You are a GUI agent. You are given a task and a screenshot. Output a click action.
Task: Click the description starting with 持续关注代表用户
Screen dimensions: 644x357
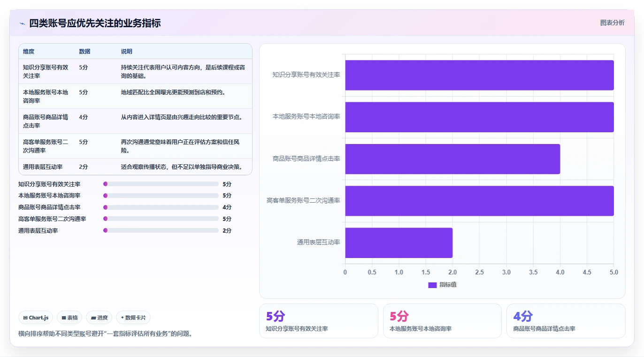coord(183,72)
